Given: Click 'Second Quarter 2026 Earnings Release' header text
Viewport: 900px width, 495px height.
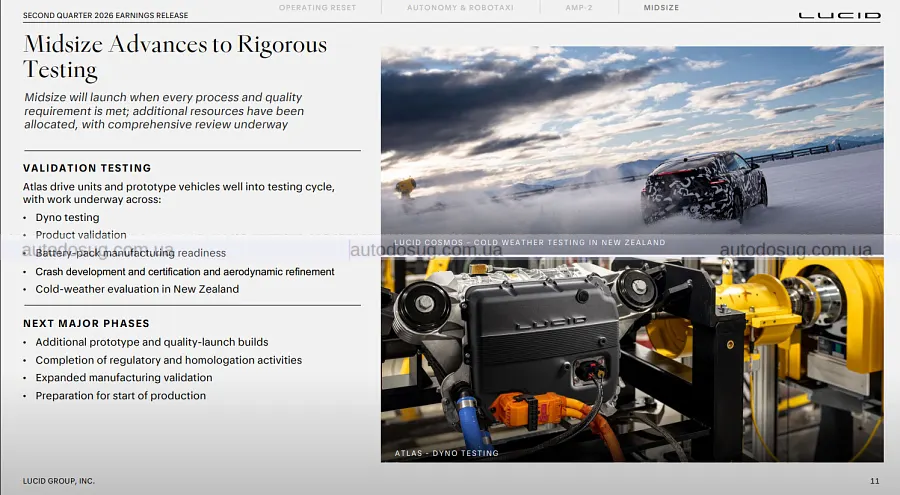Looking at the screenshot, I should tap(106, 16).
